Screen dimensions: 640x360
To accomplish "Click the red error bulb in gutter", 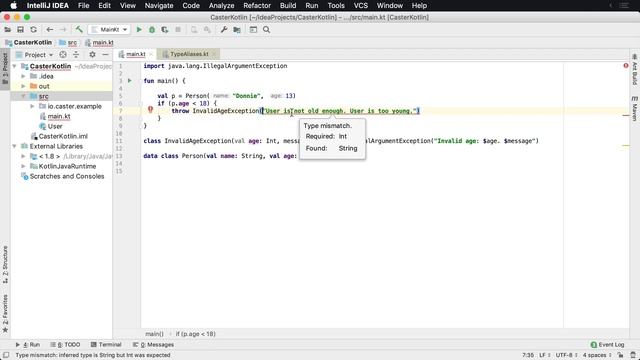I will point(150,109).
